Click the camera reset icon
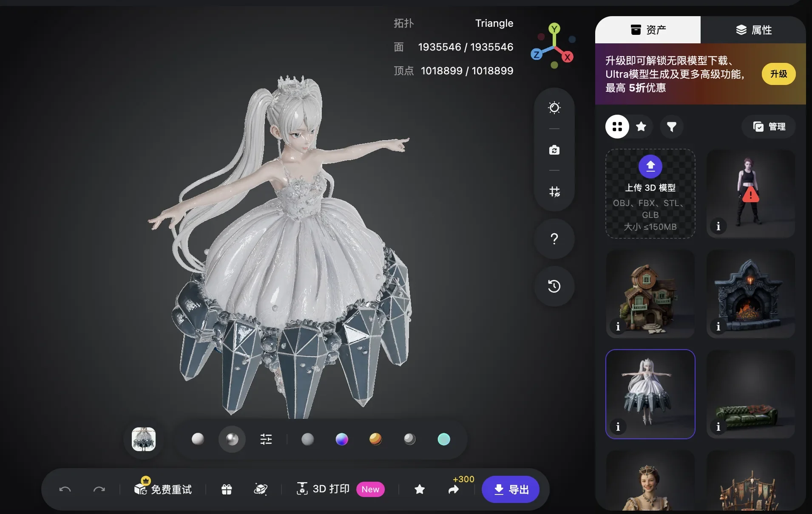The image size is (812, 514). click(554, 150)
